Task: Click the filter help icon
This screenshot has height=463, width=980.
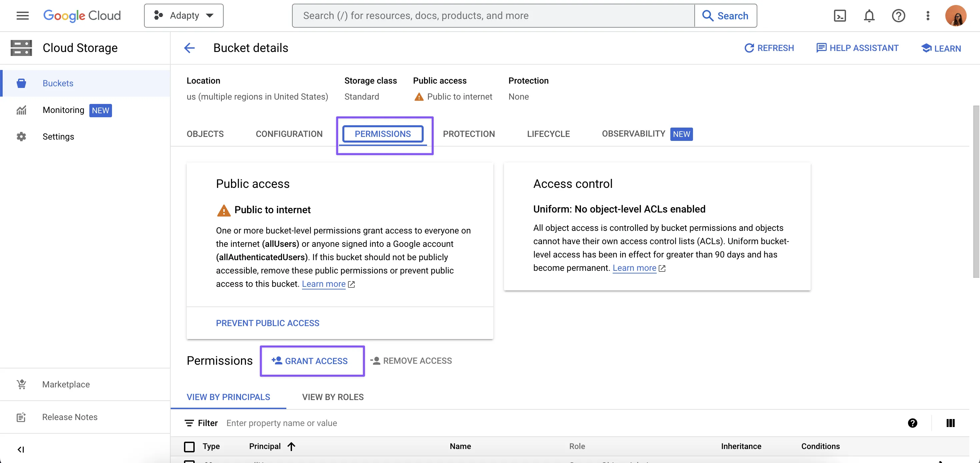Action: [x=912, y=423]
